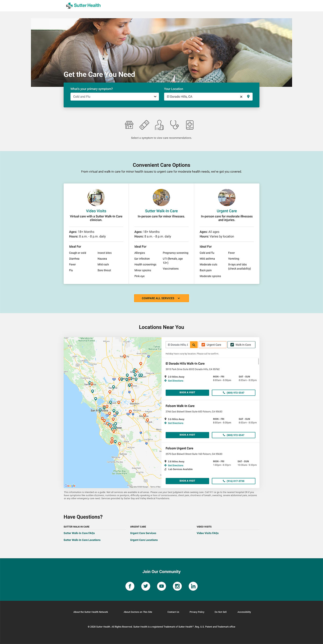Clear the Your Location field

tap(241, 97)
